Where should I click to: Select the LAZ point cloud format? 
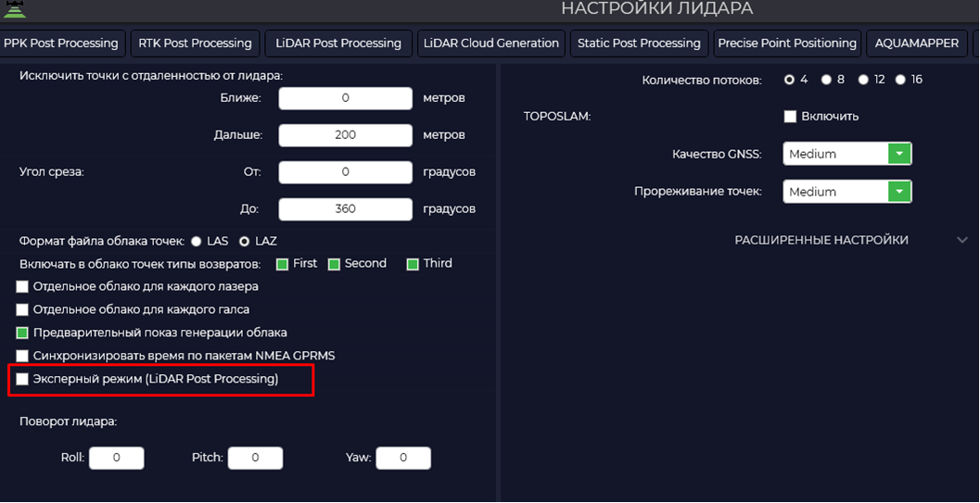click(244, 241)
